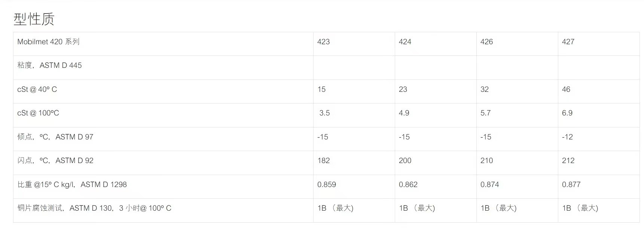
Task: Click the 5.7 viscosity value
Action: [485, 113]
